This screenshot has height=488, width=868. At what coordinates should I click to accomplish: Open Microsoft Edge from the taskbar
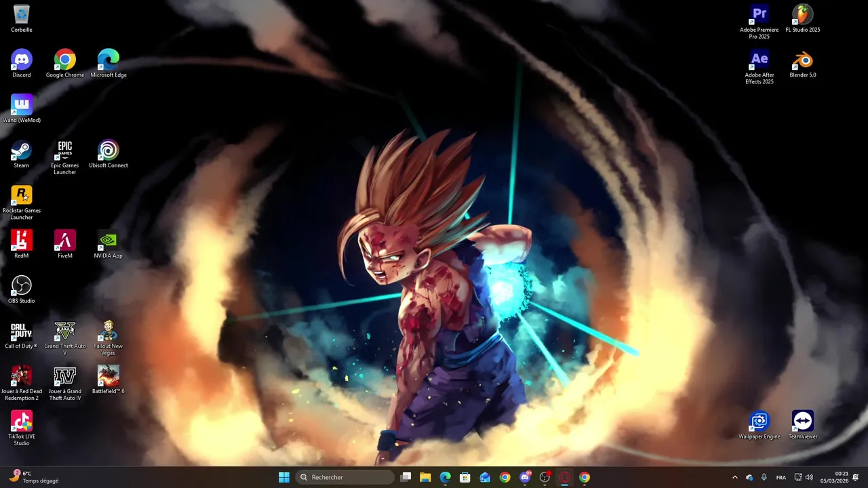445,477
